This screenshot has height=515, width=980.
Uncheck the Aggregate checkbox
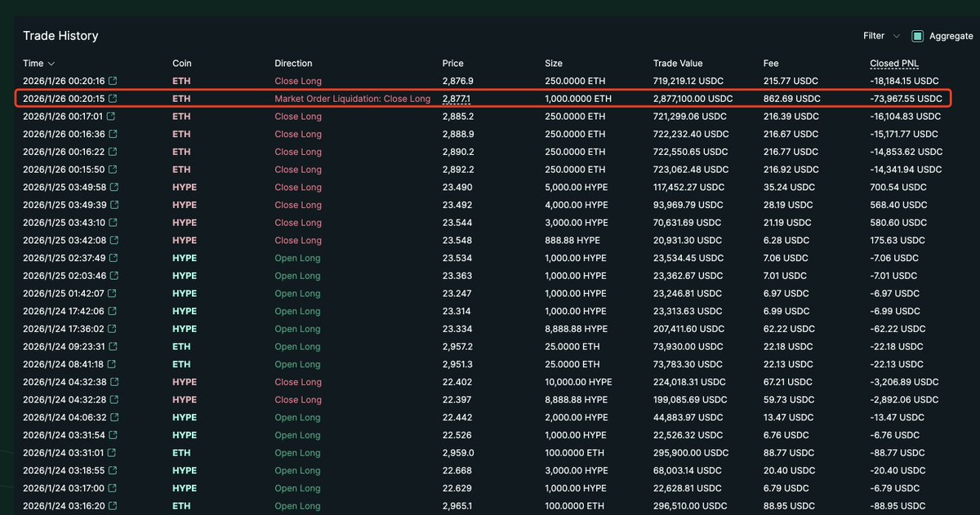click(x=918, y=36)
